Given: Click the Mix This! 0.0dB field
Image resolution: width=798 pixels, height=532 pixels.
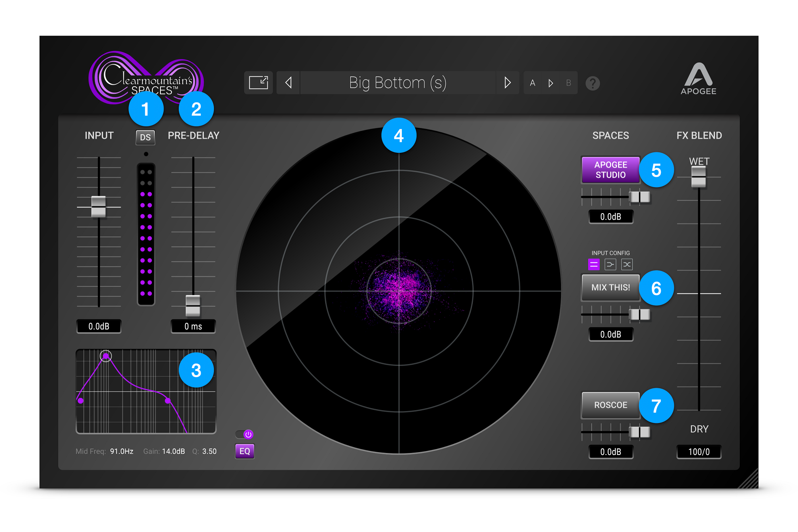Looking at the screenshot, I should pos(611,334).
